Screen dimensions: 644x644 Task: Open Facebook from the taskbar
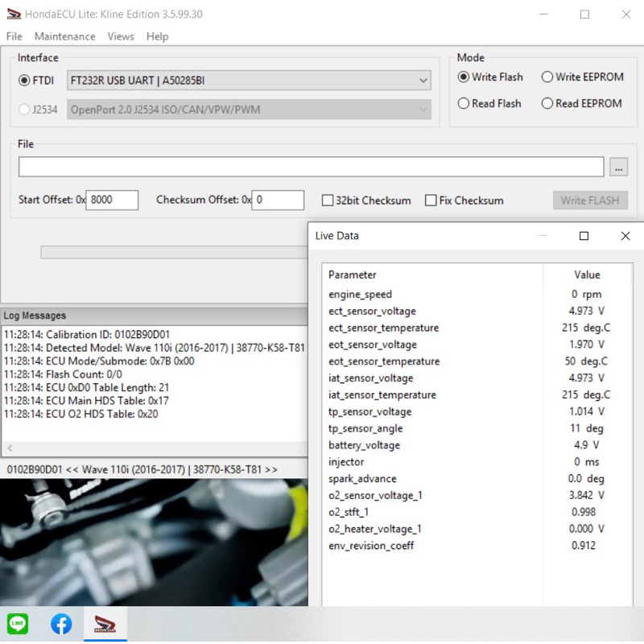[x=61, y=624]
